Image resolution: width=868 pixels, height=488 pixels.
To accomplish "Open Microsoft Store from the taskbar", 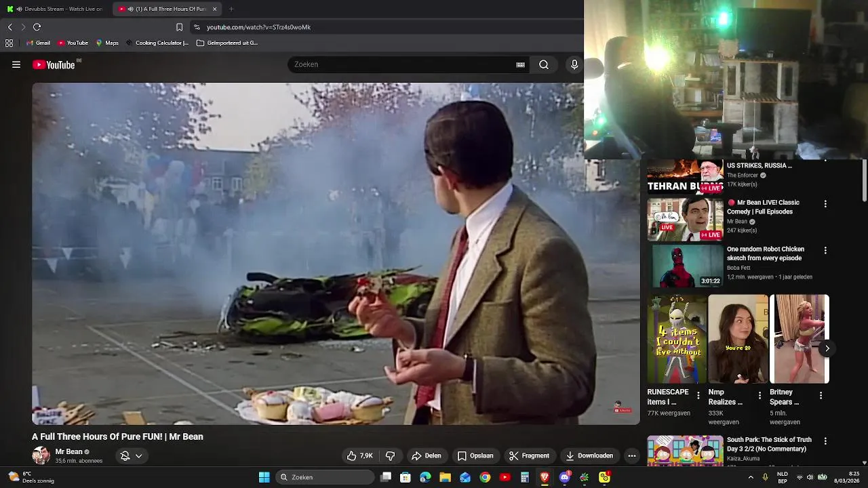I will click(x=406, y=477).
